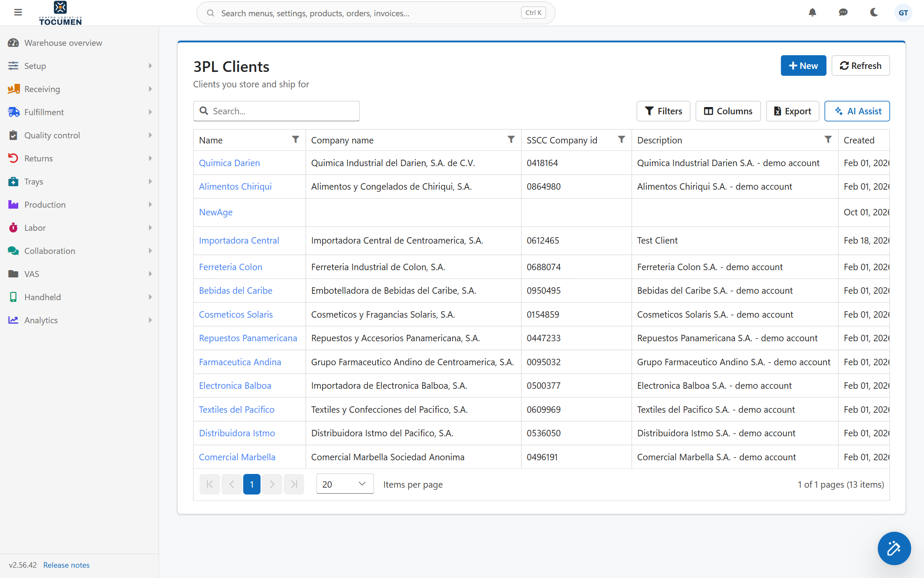The height and width of the screenshot is (578, 924).
Task: Click the global search bar
Action: [x=376, y=13]
